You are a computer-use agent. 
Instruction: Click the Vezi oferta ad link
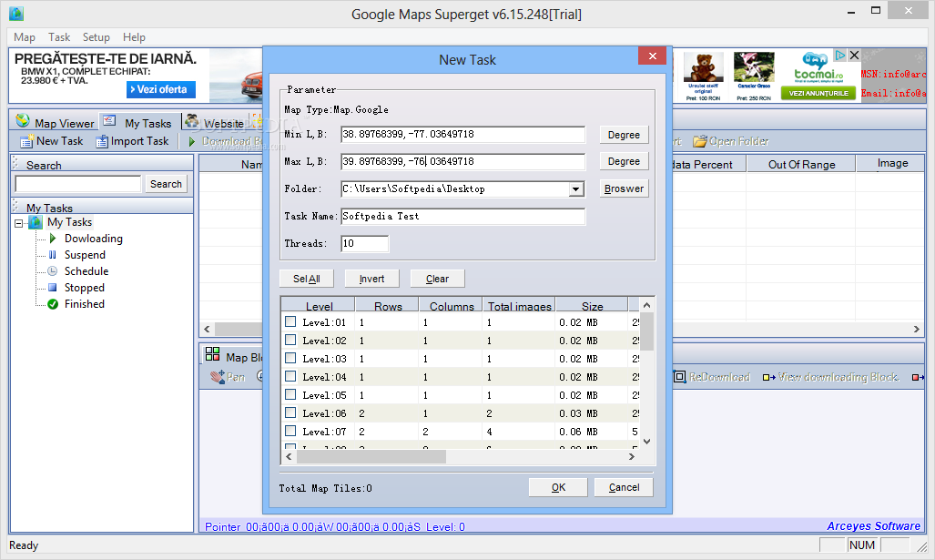[x=161, y=89]
